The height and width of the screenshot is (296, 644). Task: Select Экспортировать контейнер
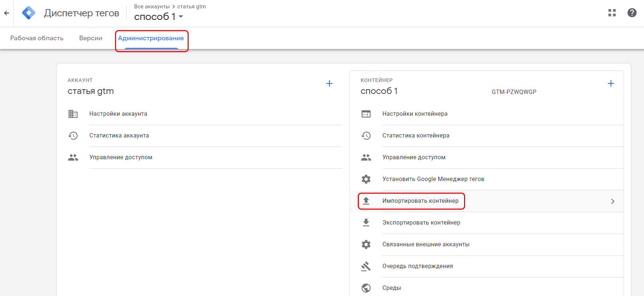(421, 223)
